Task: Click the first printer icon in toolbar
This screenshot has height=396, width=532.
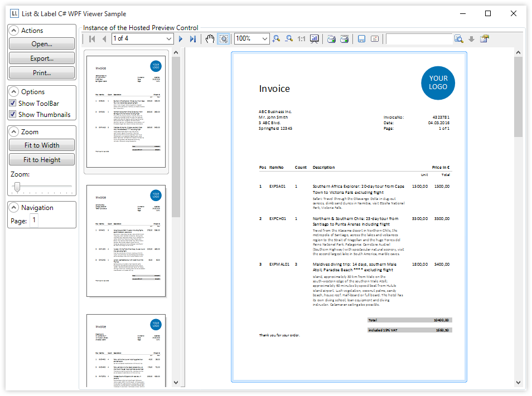Action: [331, 39]
